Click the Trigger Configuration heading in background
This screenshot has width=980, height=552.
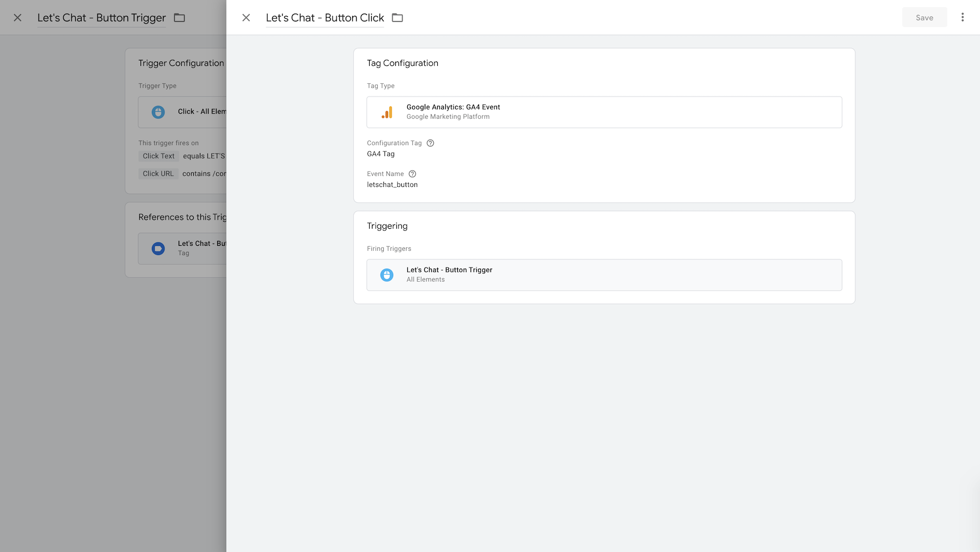coord(181,63)
